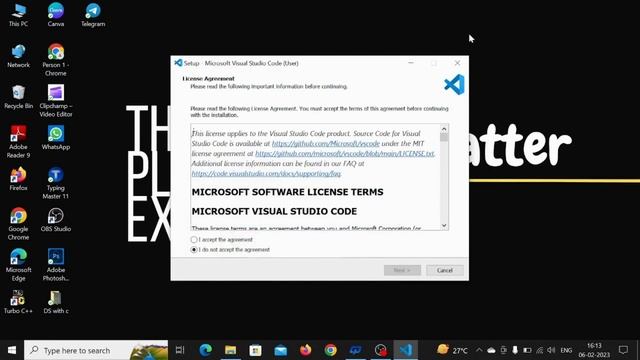640x360 pixels.
Task: Select the 'DS with c' desktop folder
Action: click(x=56, y=302)
